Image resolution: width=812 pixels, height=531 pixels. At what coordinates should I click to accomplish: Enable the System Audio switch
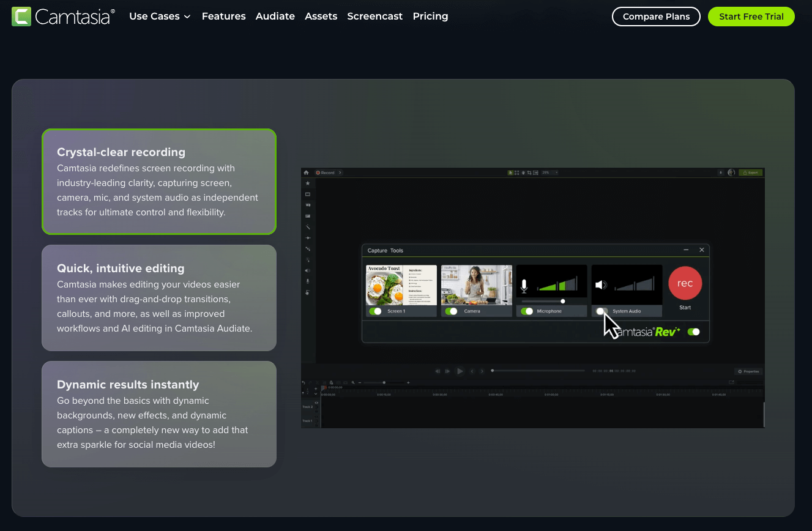602,311
